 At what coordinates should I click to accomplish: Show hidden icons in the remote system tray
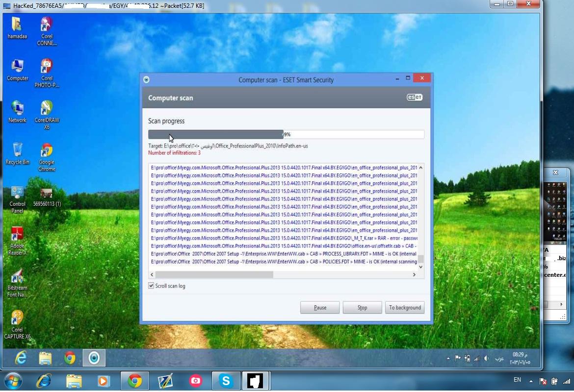[448, 359]
